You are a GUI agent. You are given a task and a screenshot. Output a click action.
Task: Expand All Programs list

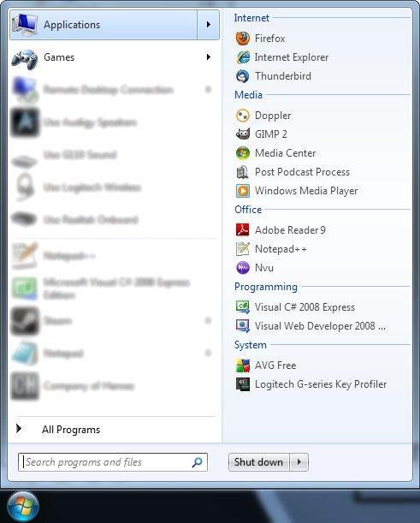[x=58, y=430]
